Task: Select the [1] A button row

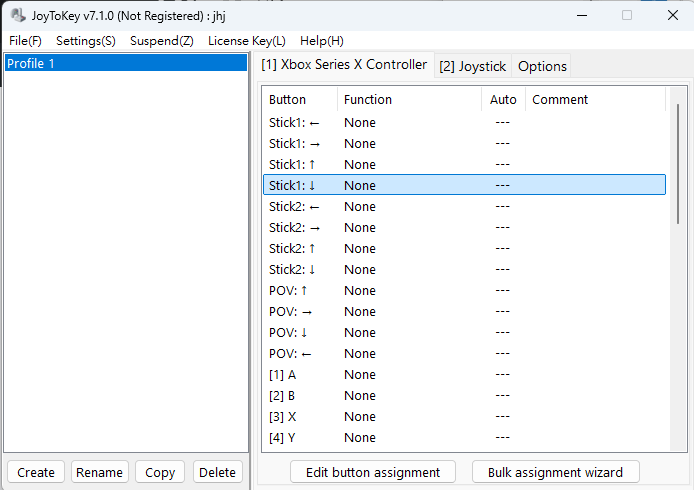Action: [x=464, y=374]
